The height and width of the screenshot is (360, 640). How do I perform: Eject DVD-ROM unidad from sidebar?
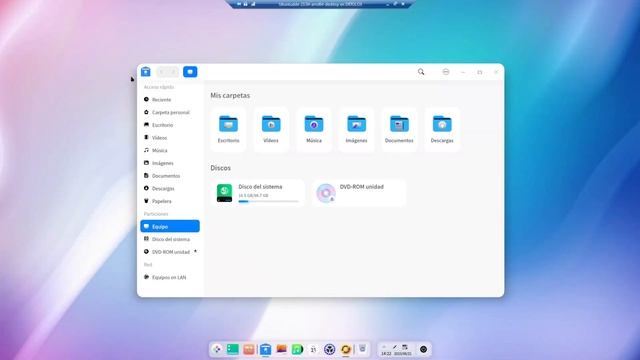(196, 251)
